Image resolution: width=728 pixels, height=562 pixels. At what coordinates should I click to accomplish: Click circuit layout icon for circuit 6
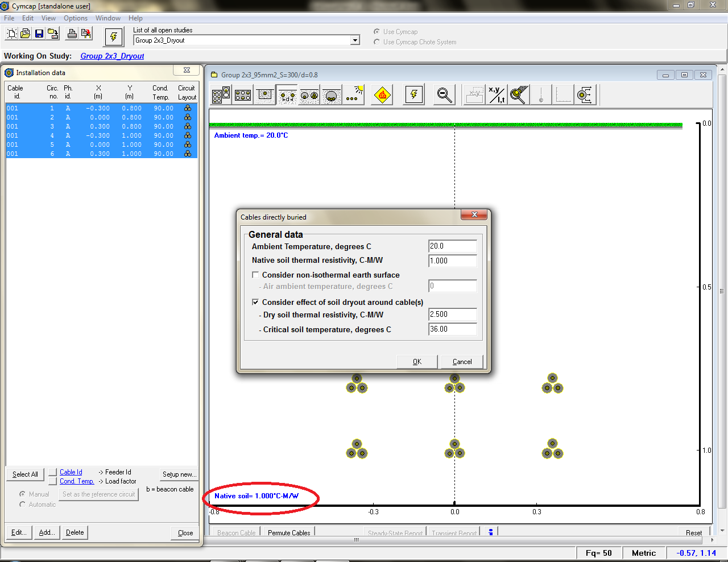[188, 154]
